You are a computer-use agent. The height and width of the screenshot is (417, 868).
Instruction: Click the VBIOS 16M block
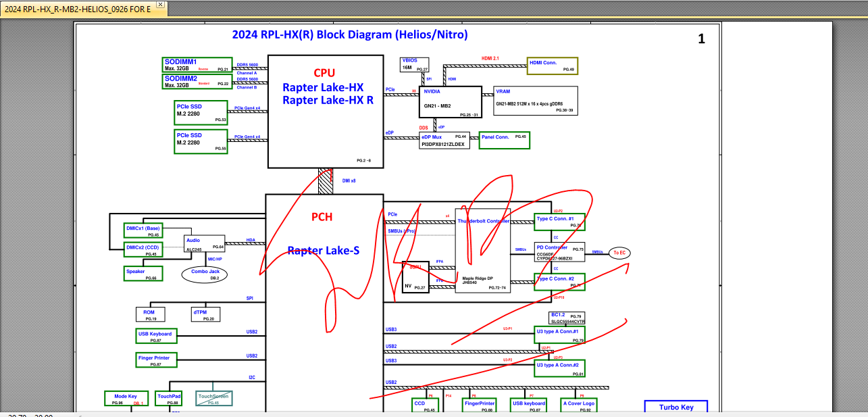pos(415,65)
